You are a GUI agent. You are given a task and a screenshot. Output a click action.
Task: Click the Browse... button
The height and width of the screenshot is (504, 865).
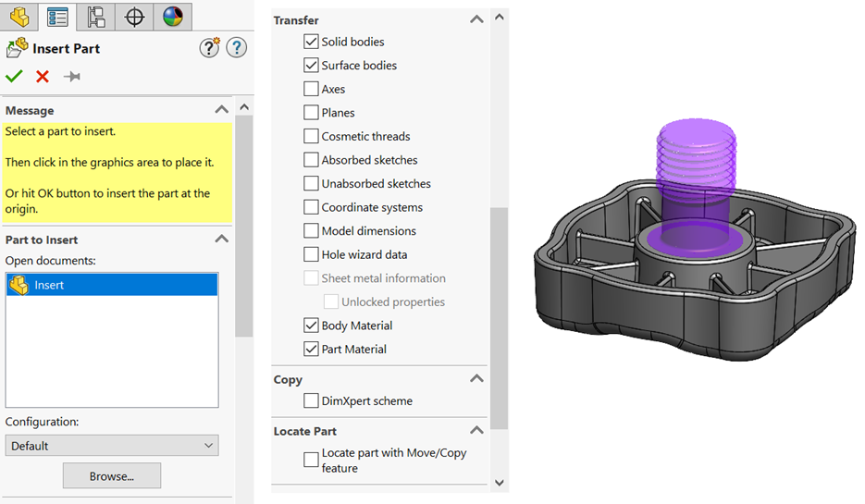coord(112,476)
